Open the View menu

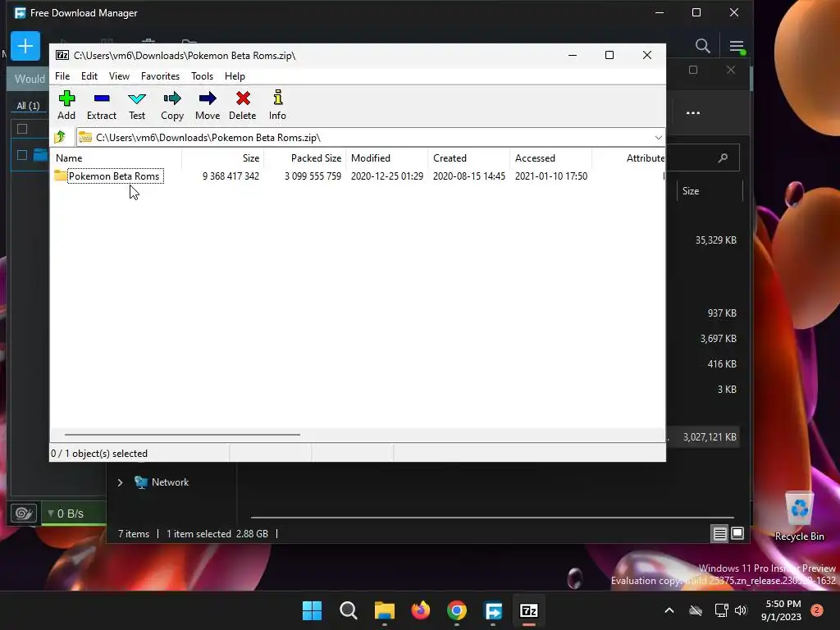coord(119,76)
